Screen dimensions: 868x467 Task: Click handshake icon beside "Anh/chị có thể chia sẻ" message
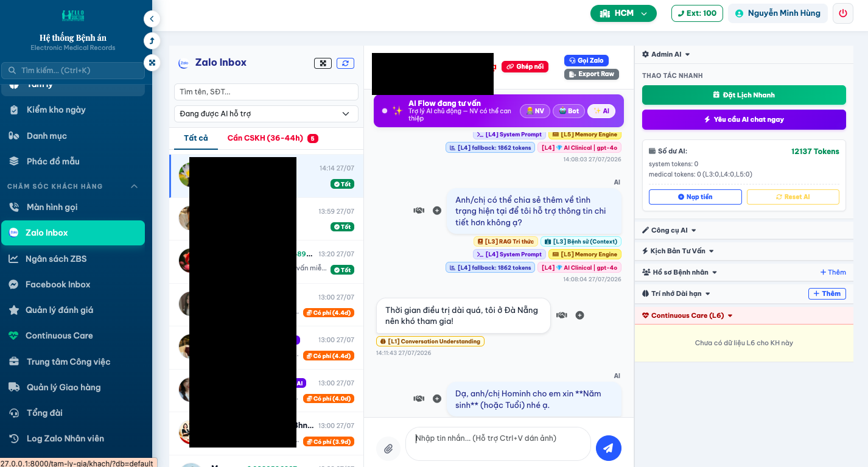(419, 211)
